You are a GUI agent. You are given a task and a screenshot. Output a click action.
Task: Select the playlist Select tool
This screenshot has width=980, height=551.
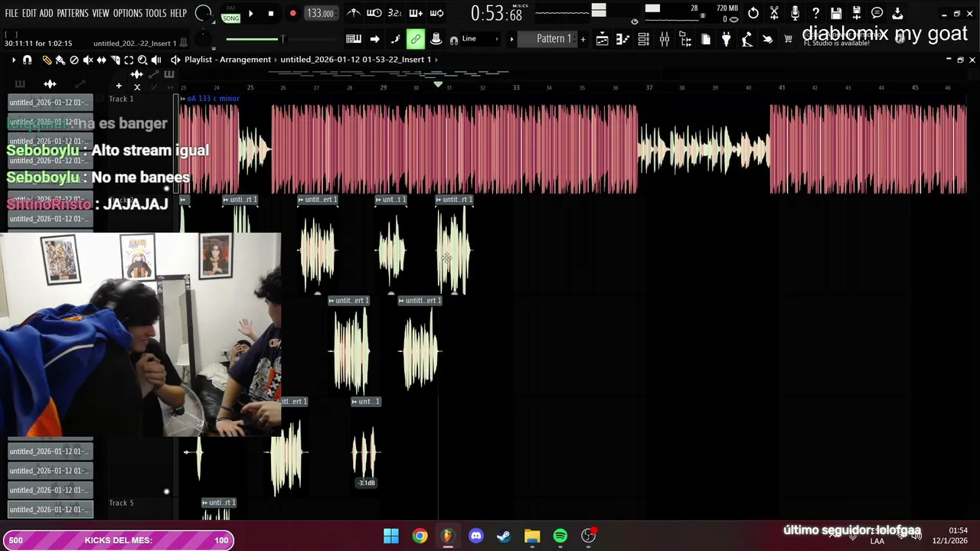click(129, 60)
